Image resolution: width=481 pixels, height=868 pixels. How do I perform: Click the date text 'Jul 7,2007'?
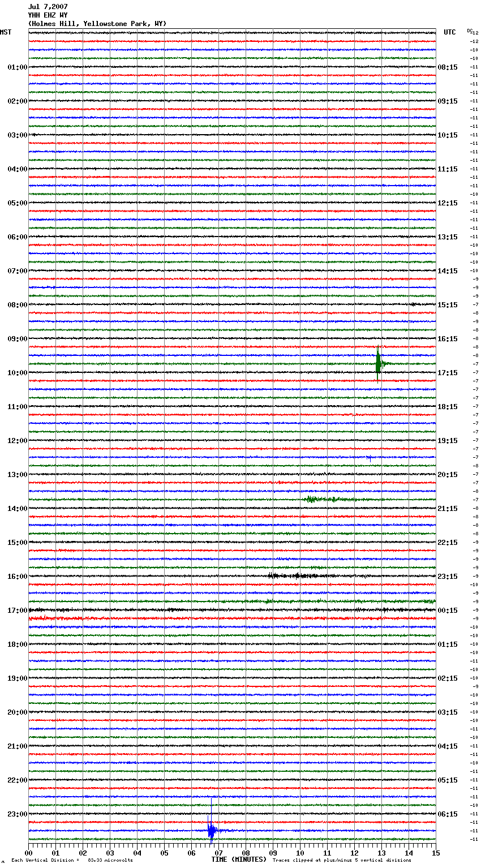click(48, 7)
